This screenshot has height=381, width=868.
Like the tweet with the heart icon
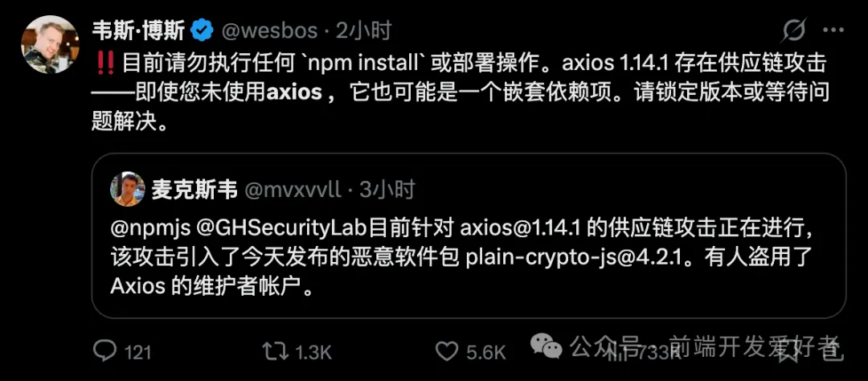tap(447, 351)
